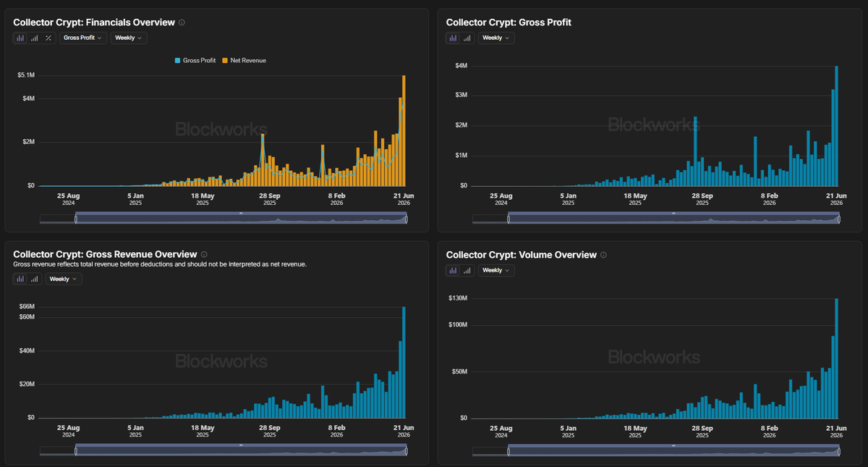868x467 pixels.
Task: Click 25 Aug 2024 date label in Financials Overview
Action: [68, 199]
